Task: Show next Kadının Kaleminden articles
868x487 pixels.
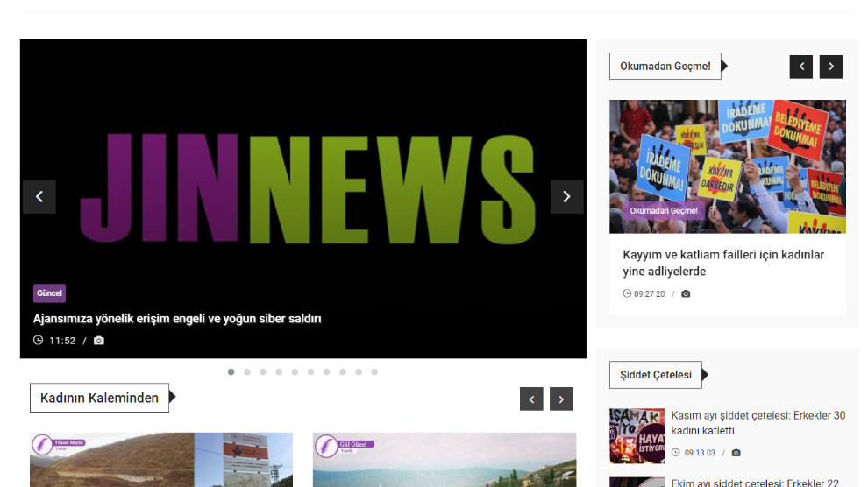Action: pyautogui.click(x=561, y=399)
